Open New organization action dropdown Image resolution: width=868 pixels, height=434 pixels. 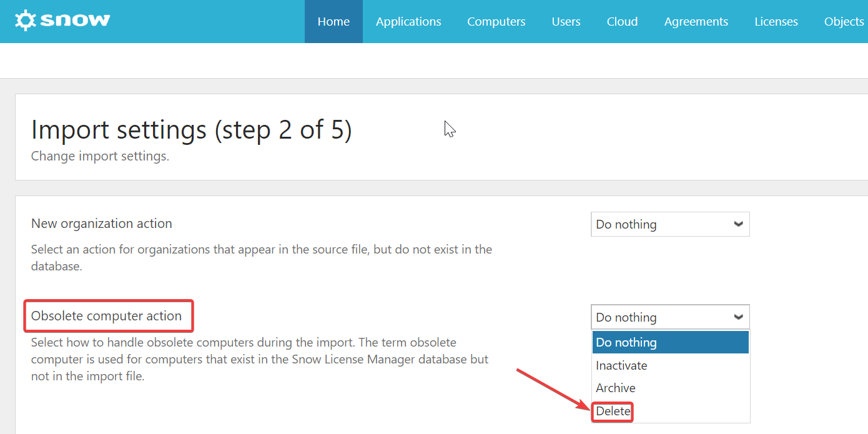coord(670,224)
